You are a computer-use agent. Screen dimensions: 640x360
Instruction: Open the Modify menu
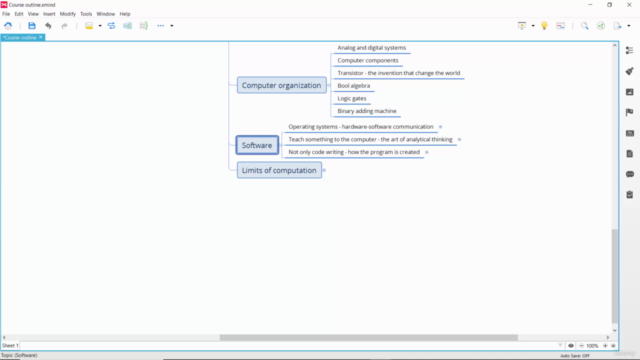pos(68,14)
